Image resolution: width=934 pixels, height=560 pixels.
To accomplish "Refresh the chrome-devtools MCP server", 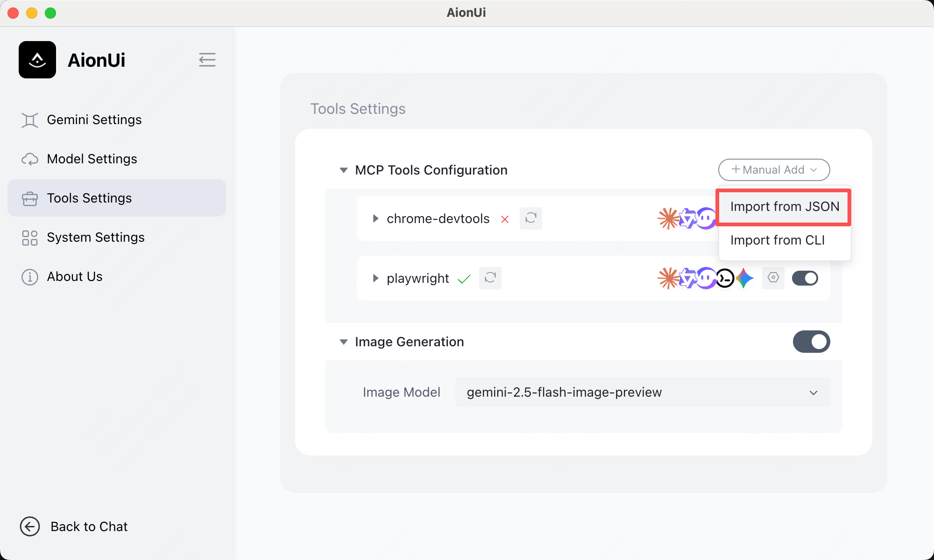I will point(531,218).
